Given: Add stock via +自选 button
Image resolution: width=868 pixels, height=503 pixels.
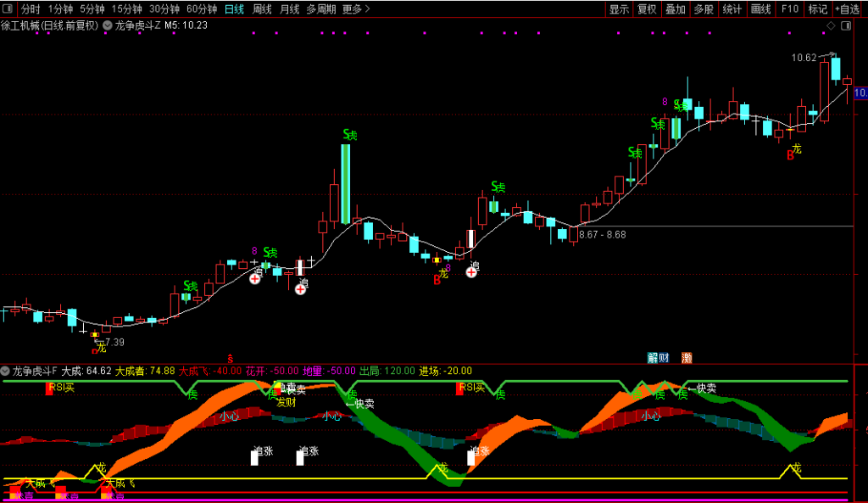Looking at the screenshot, I should [847, 9].
